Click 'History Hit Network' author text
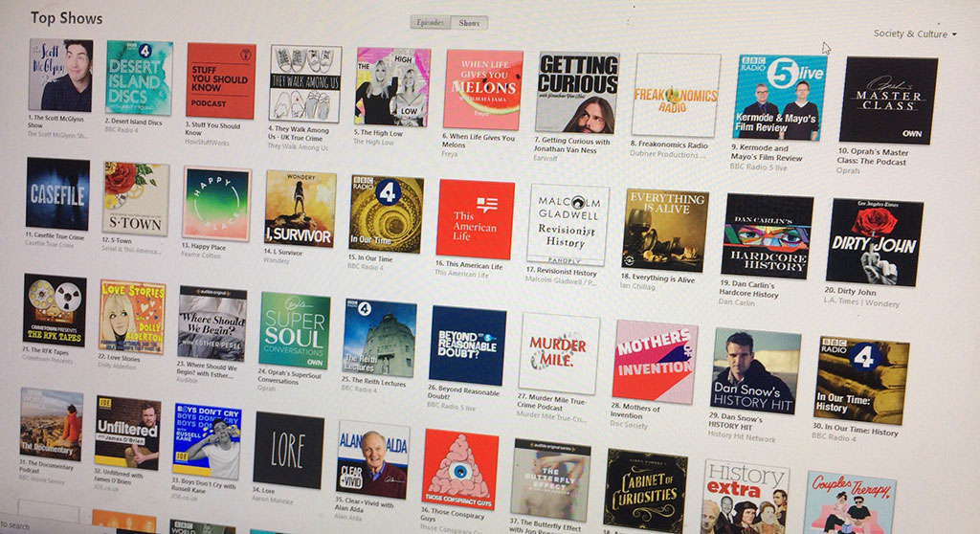The height and width of the screenshot is (534, 980). [742, 437]
